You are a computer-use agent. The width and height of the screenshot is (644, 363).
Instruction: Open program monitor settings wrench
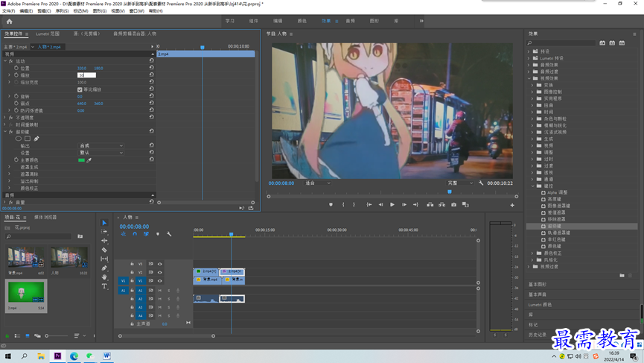point(481,183)
